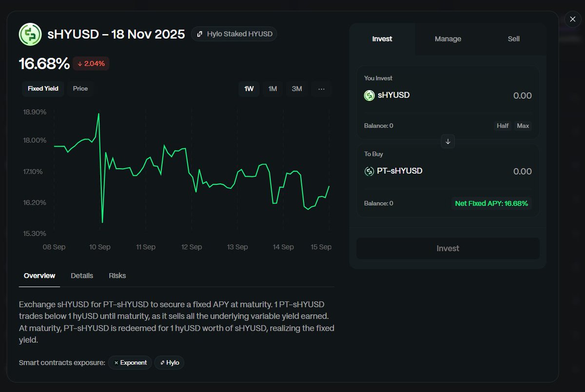Focus the To Buy amount field
Viewport: 585px width, 392px height.
click(522, 172)
